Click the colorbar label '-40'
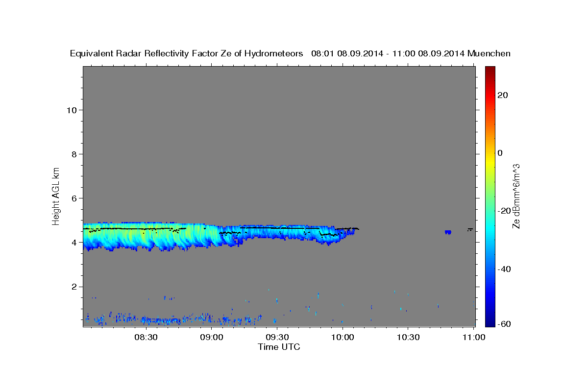 pyautogui.click(x=504, y=269)
